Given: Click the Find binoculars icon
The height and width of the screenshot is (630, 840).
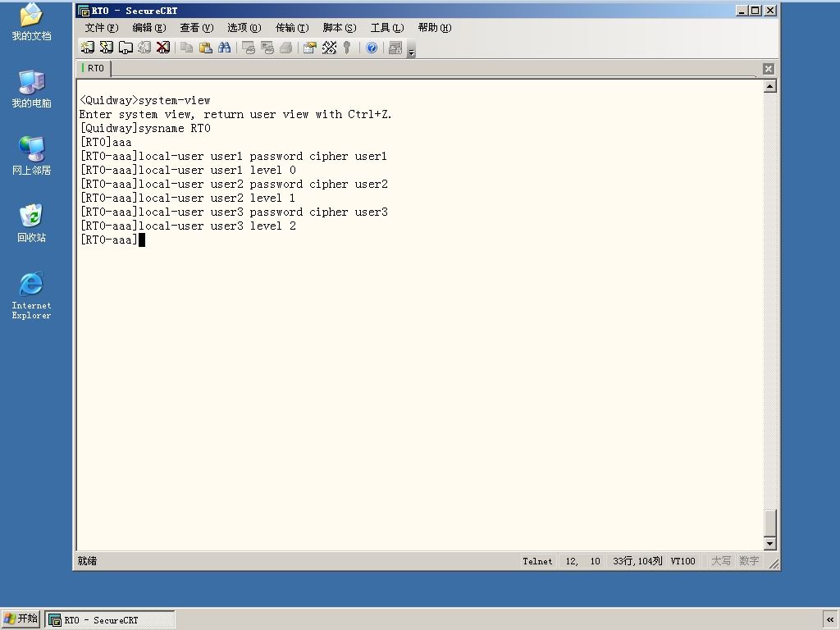Looking at the screenshot, I should 225,48.
